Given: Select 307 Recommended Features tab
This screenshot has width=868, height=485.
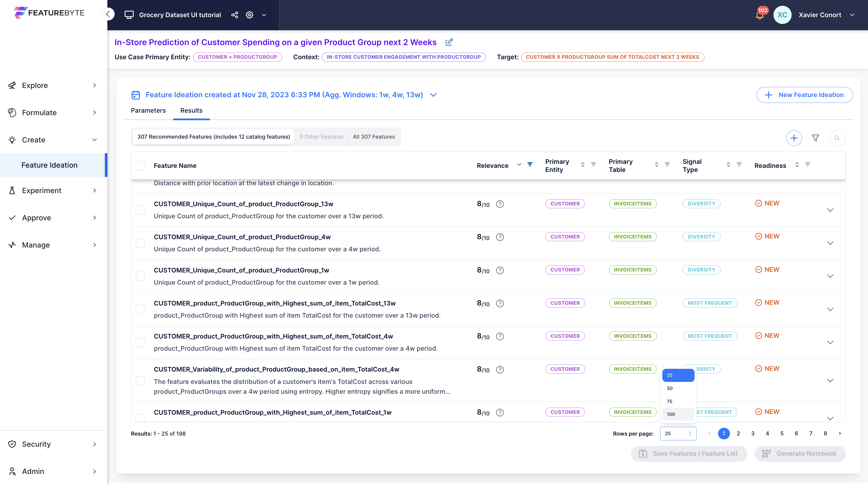Looking at the screenshot, I should click(214, 137).
